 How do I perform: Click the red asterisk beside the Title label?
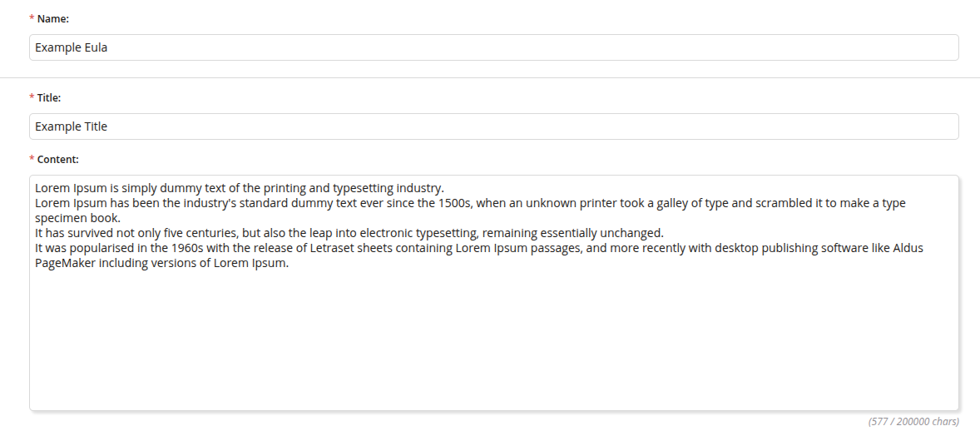pos(32,98)
